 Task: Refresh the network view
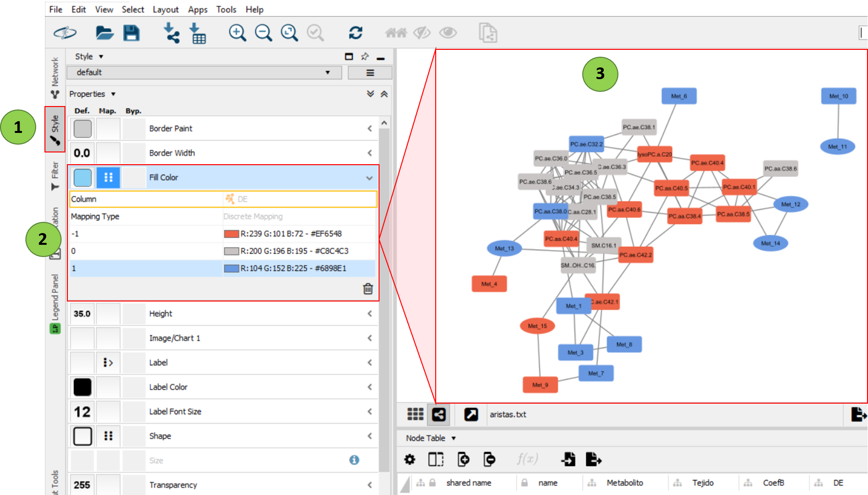click(356, 33)
